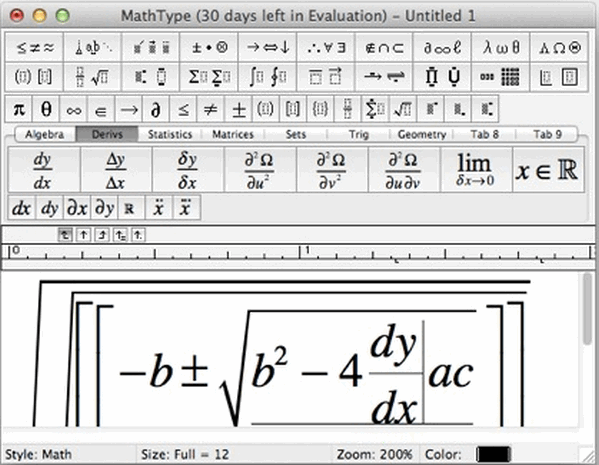Open the labeled arrow templates palette

point(384,77)
